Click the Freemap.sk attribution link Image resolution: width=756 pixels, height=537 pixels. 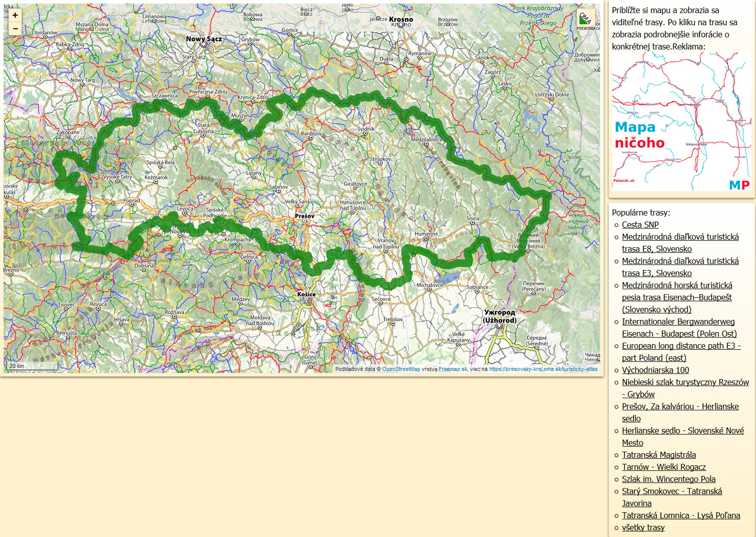453,369
